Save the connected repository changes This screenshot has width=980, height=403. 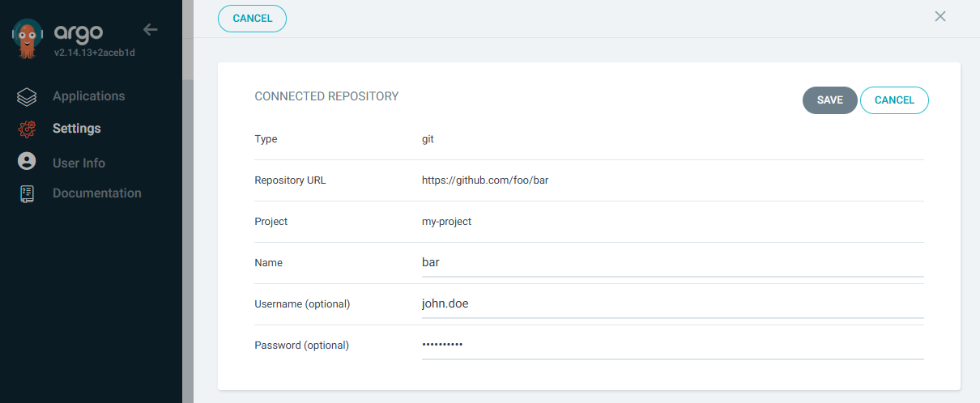coord(830,100)
